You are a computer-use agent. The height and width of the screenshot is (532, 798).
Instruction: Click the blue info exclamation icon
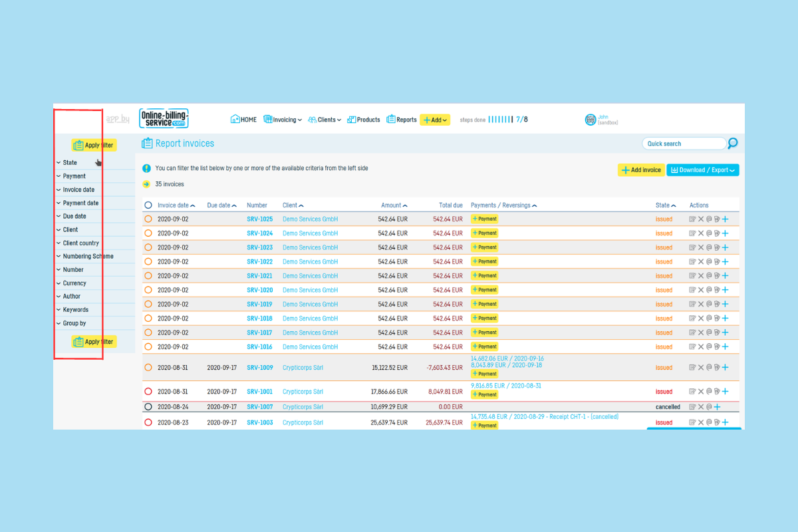point(146,168)
